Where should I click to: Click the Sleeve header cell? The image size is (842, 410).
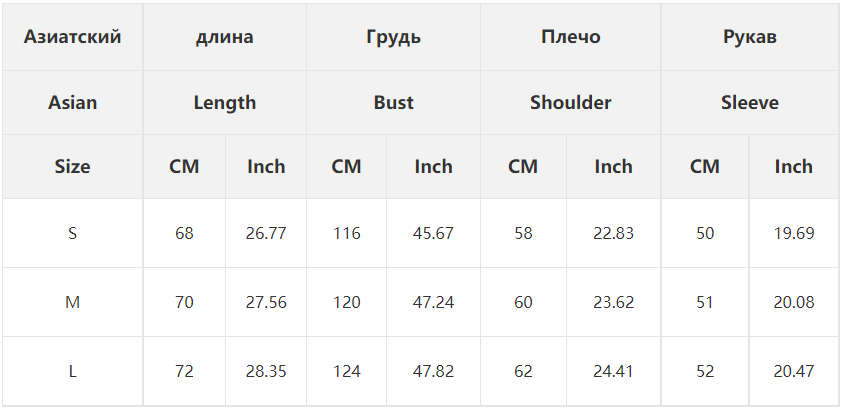tap(750, 102)
